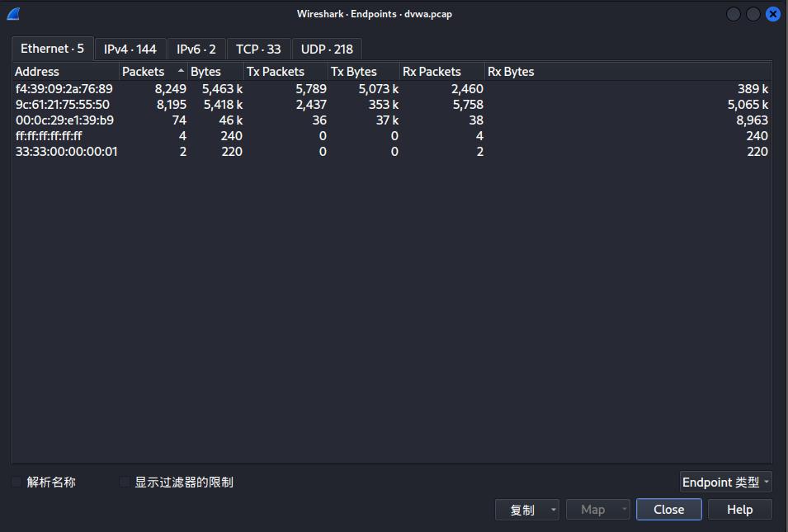Click the 8,249 packets cell
This screenshot has width=788, height=532.
(x=170, y=89)
